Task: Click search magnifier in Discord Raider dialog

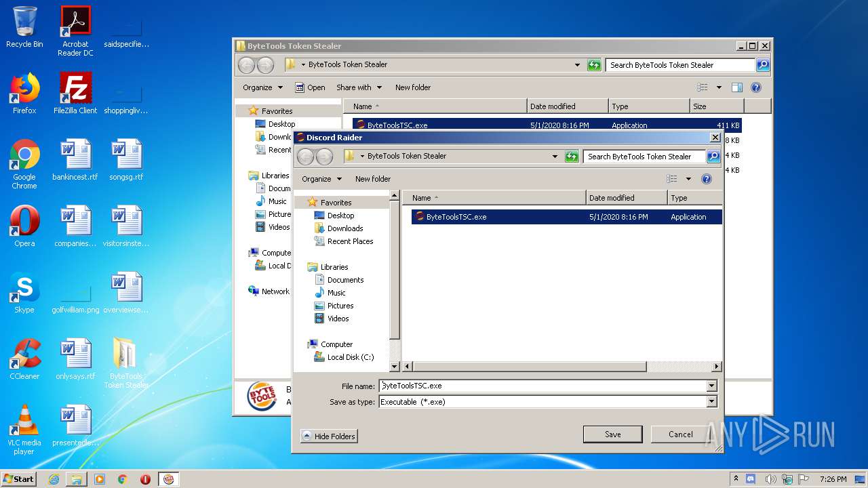Action: (x=713, y=157)
